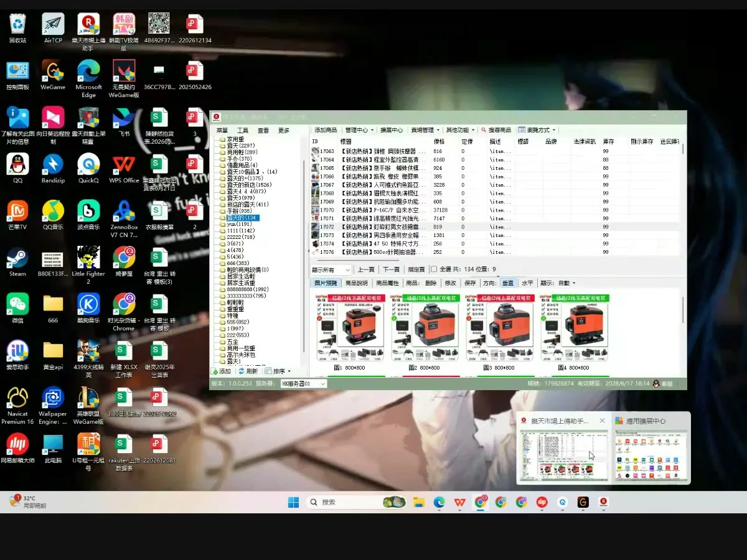The height and width of the screenshot is (560, 747).
Task: Select the 圖3 product image thumbnail
Action: coord(499,329)
